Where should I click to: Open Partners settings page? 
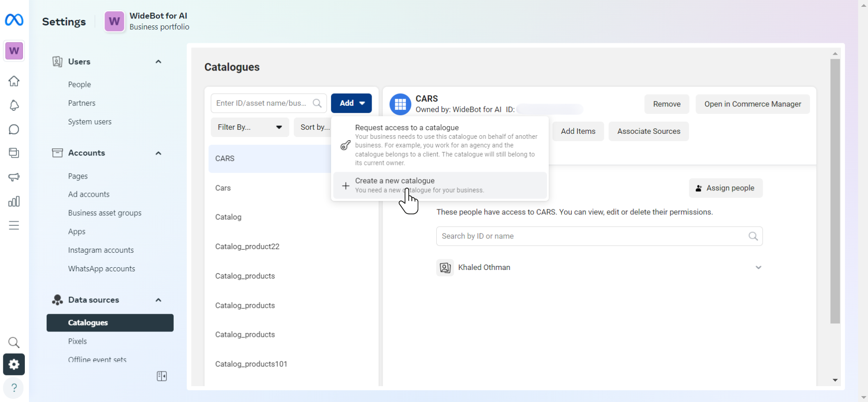[x=82, y=103]
